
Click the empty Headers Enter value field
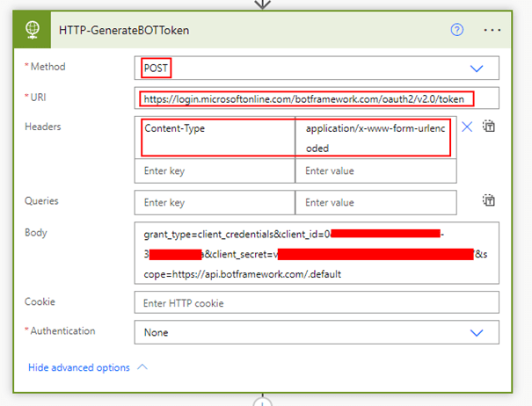click(375, 170)
